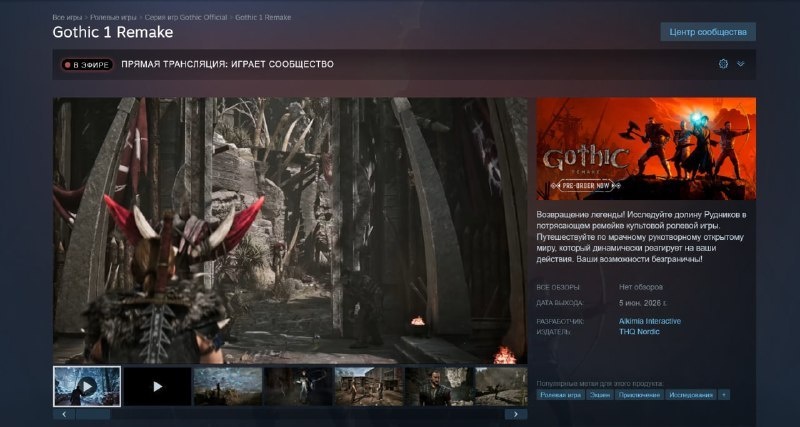This screenshot has height=427, width=800.
Task: Click the thumbnail strip scrollbar handle
Action: coord(93,414)
